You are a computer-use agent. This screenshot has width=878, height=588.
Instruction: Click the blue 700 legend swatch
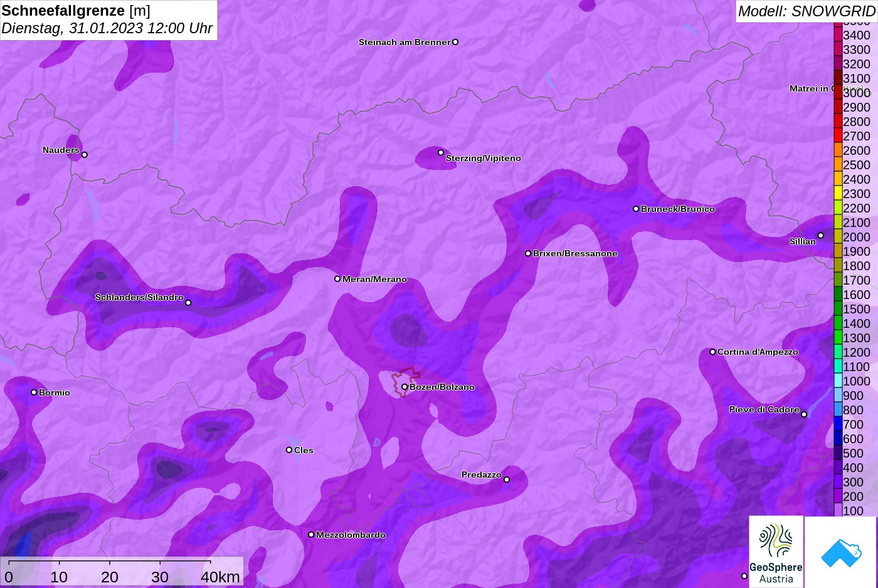pyautogui.click(x=838, y=424)
